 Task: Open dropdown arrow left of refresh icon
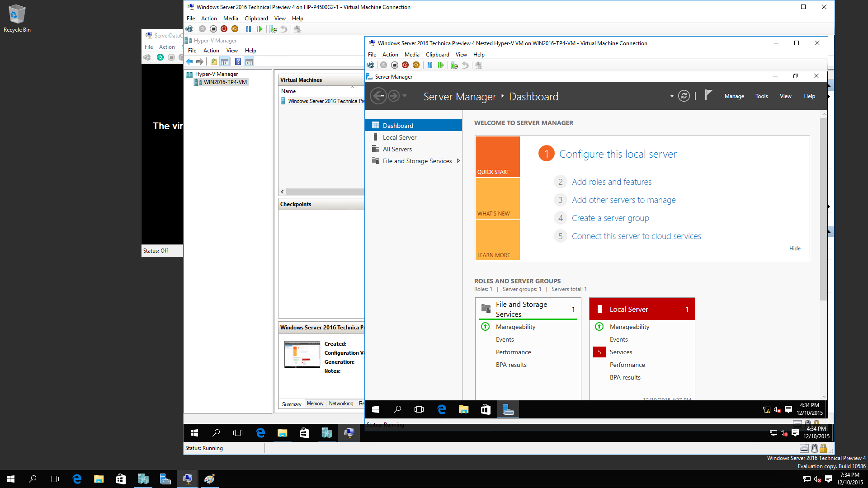tap(672, 96)
